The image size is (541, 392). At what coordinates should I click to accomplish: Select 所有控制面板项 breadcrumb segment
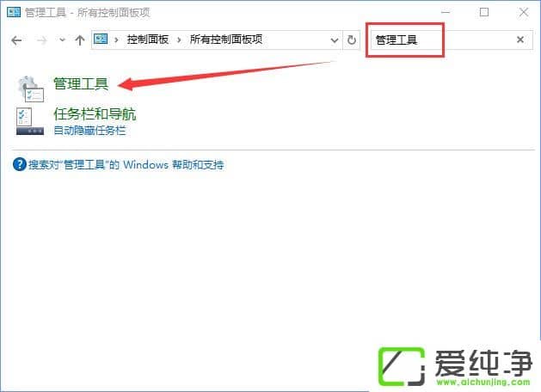point(226,40)
